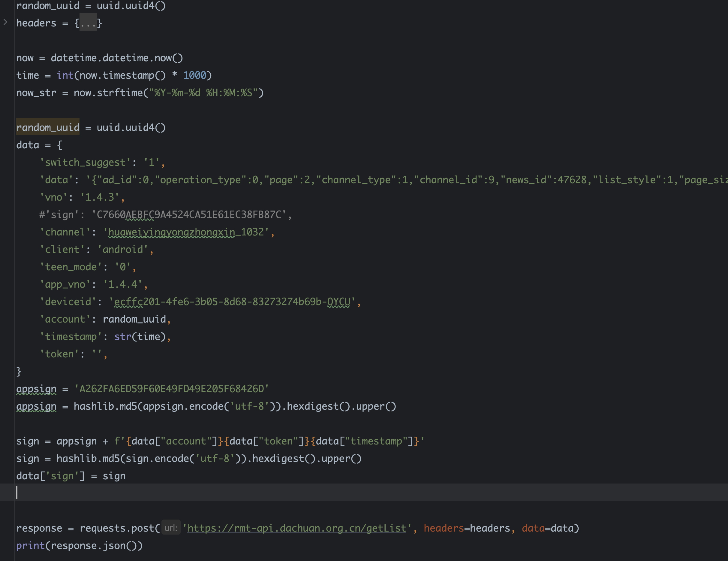Click the print function call

pos(30,545)
